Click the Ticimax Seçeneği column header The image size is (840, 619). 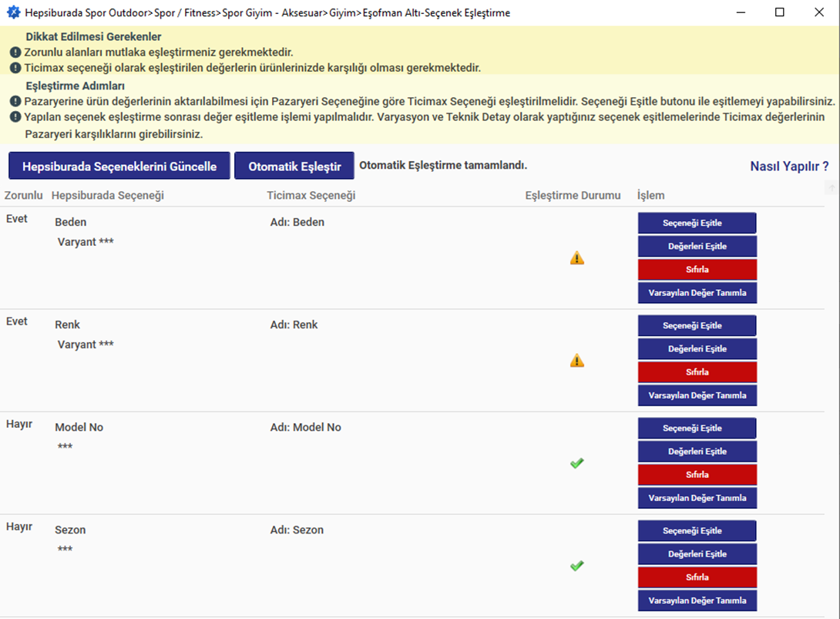coord(311,196)
